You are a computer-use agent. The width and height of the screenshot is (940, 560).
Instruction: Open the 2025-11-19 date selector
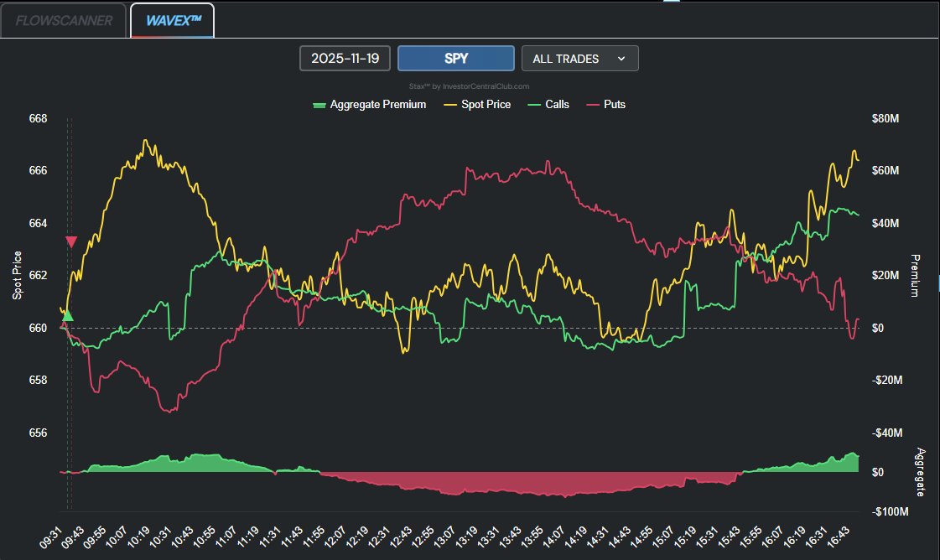point(345,59)
